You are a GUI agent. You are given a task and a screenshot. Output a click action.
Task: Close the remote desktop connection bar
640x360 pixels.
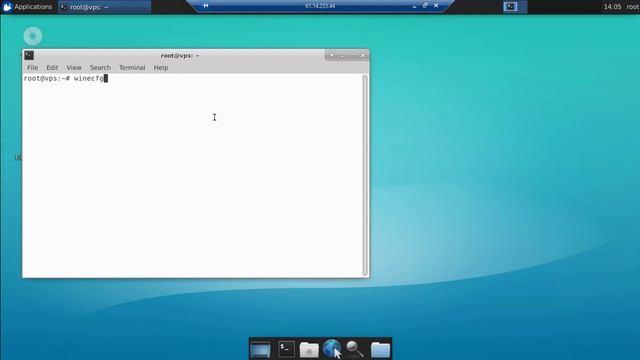pos(436,6)
